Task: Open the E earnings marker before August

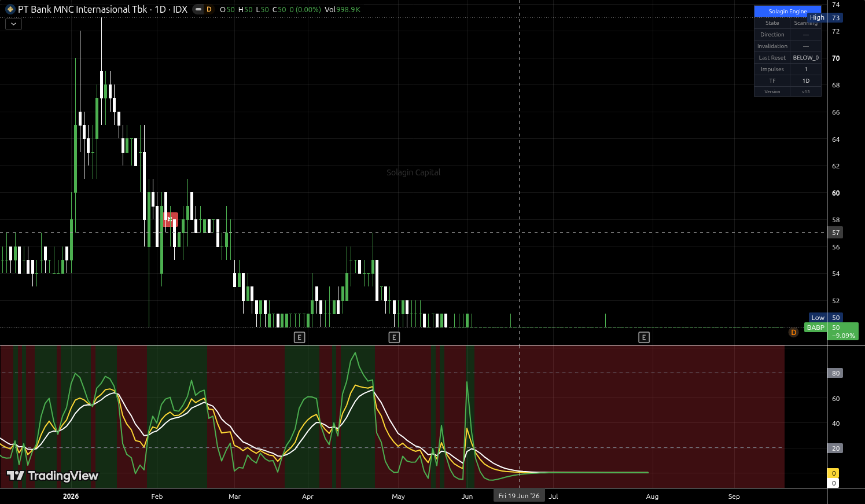Action: [x=644, y=337]
